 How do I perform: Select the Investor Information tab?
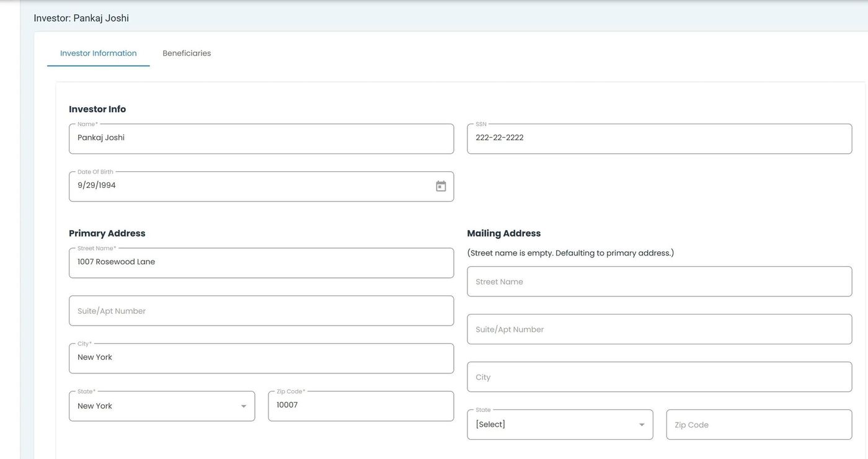point(98,53)
